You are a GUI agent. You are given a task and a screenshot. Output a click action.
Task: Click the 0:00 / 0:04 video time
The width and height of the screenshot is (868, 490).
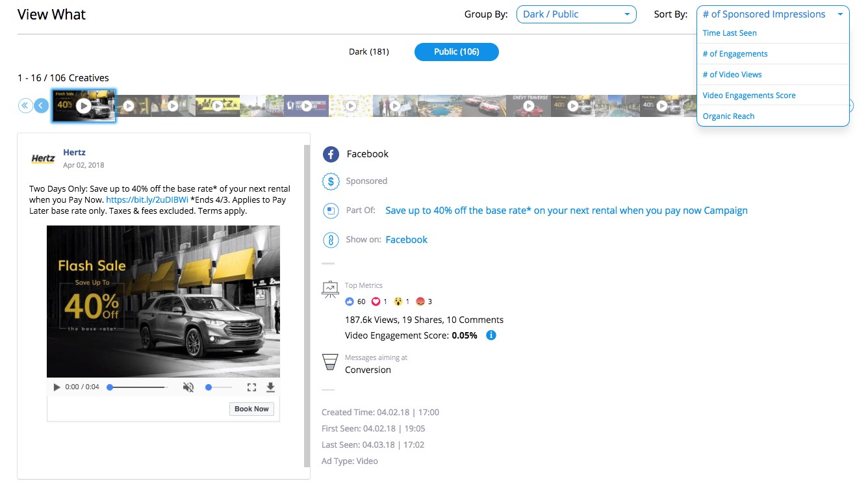(82, 387)
